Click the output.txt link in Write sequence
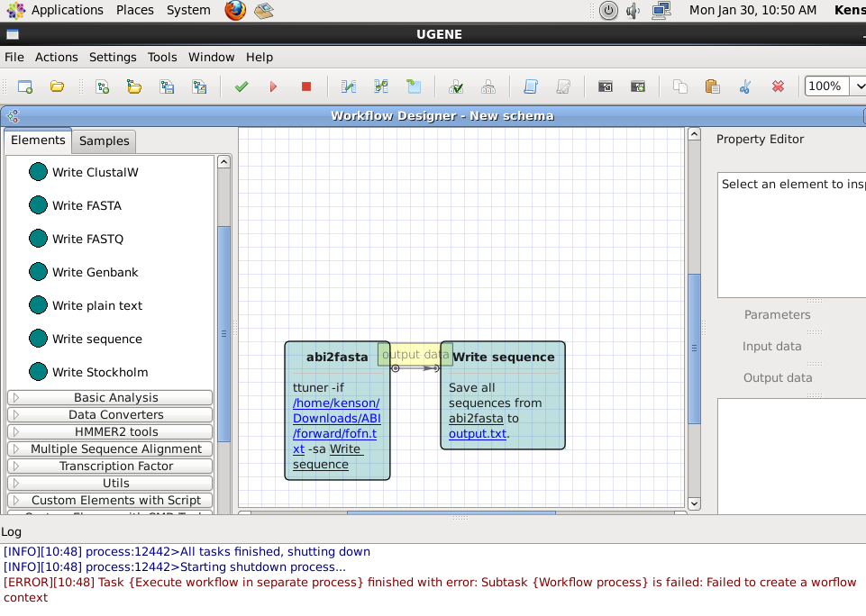866x616 pixels. pos(477,433)
